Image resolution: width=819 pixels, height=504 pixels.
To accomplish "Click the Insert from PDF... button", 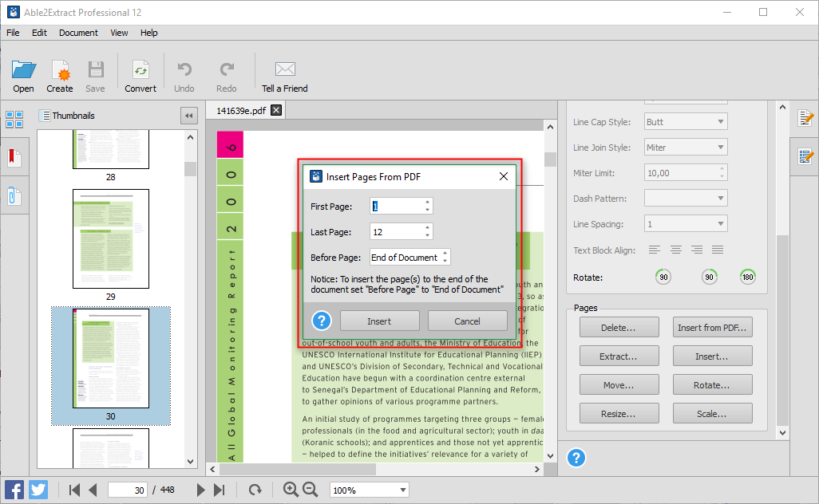I will 713,327.
